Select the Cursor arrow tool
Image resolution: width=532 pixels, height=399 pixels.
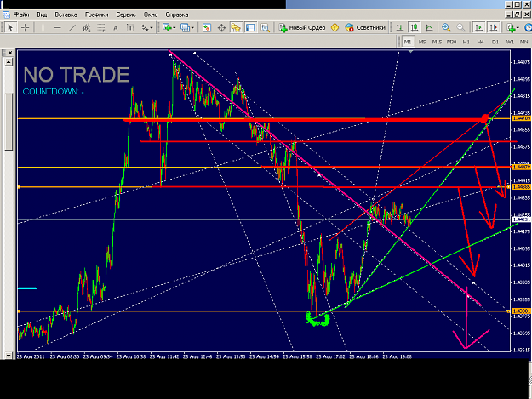10,27
